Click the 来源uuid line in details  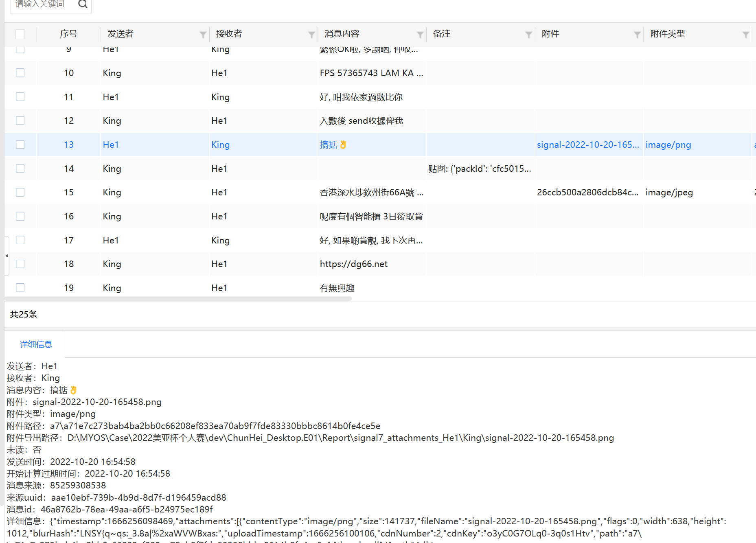click(116, 498)
